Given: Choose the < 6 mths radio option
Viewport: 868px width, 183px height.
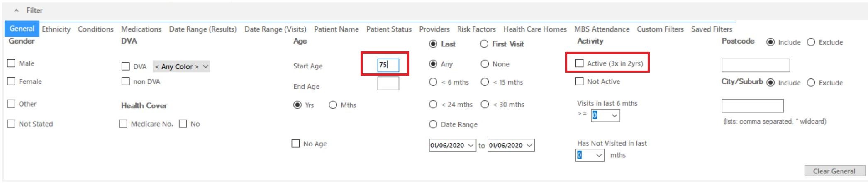Looking at the screenshot, I should coord(433,82).
